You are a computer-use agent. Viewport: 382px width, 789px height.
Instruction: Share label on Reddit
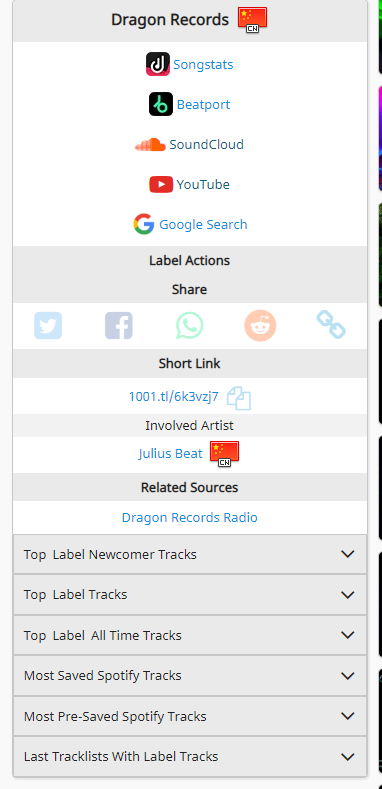click(x=260, y=326)
